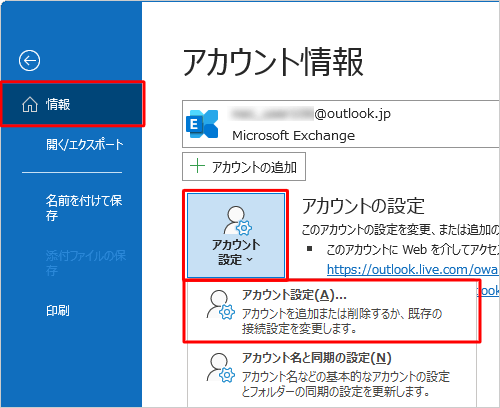Click the Microsoft Exchange logo icon
This screenshot has height=408, width=500.
point(202,124)
